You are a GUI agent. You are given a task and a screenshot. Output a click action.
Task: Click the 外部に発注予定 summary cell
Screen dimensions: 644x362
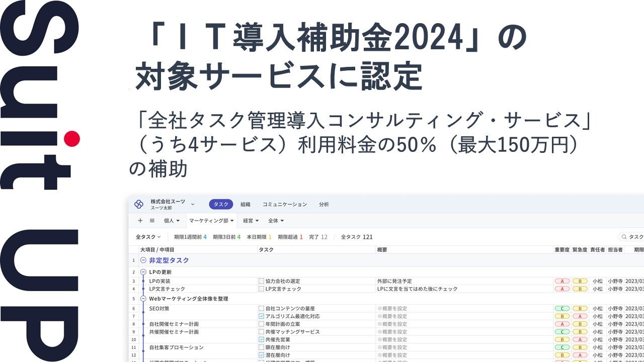click(x=394, y=281)
